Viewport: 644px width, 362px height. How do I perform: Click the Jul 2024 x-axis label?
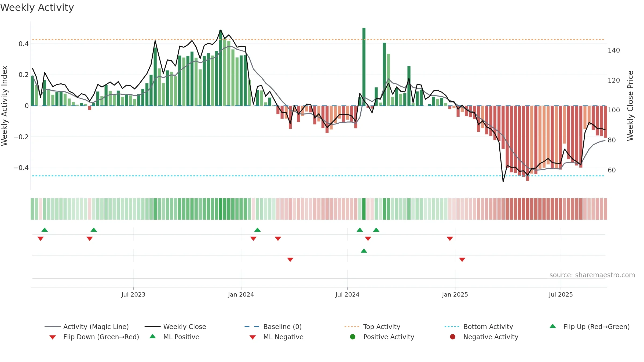347,294
